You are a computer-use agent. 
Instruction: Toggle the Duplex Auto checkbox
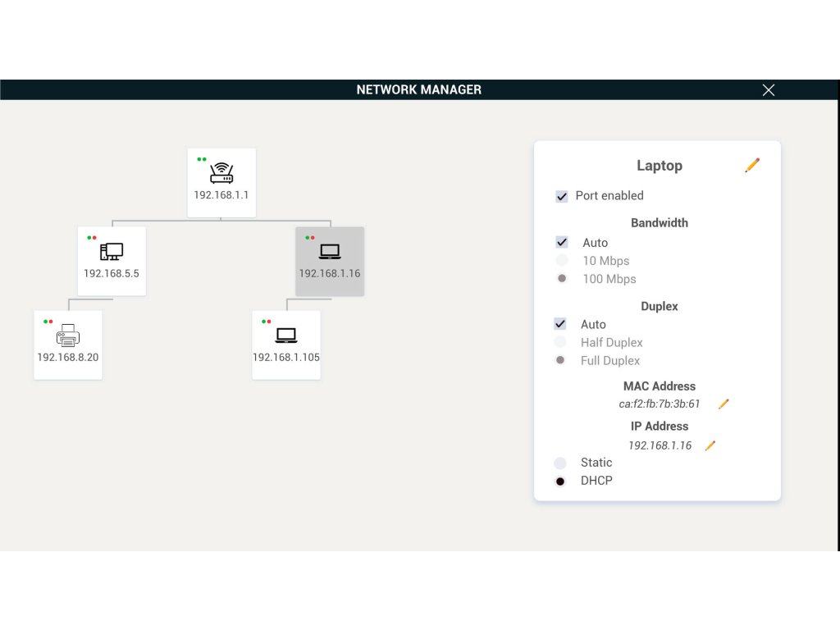point(560,325)
